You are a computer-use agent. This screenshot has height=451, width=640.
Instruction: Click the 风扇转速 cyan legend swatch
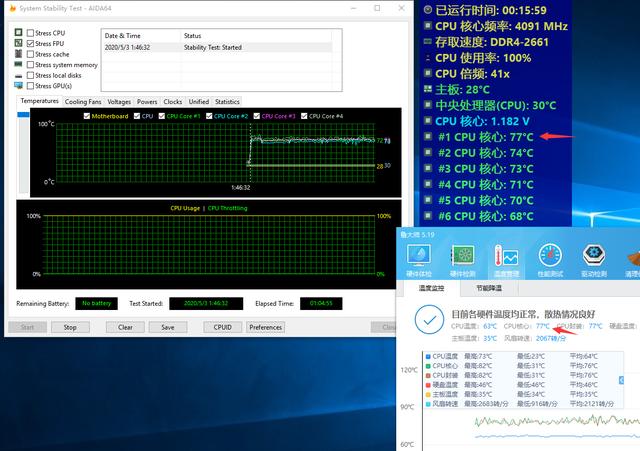(x=428, y=404)
